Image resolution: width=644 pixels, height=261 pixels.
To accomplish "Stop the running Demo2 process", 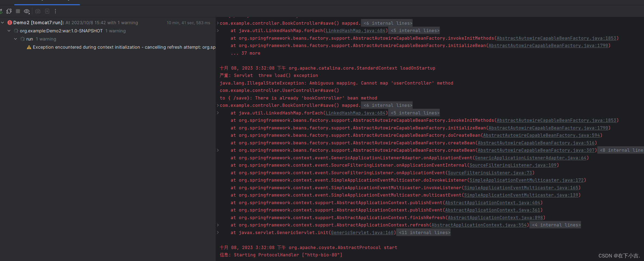I will pyautogui.click(x=18, y=11).
